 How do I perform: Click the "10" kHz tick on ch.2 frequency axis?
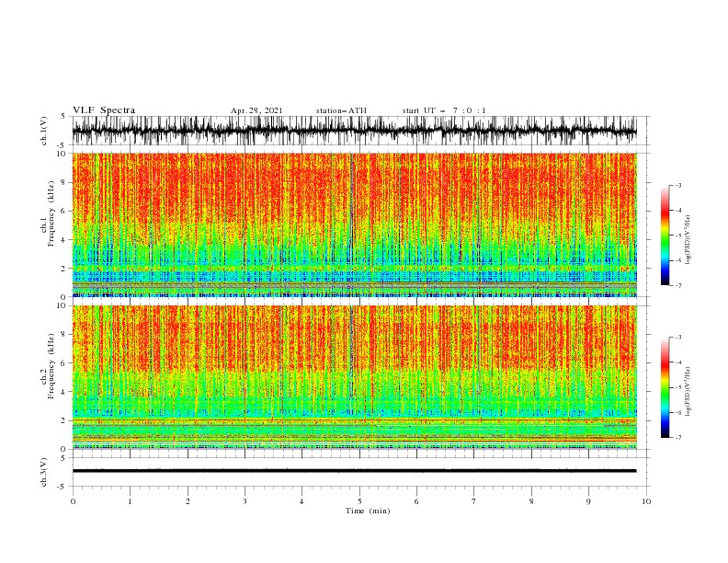click(x=63, y=305)
